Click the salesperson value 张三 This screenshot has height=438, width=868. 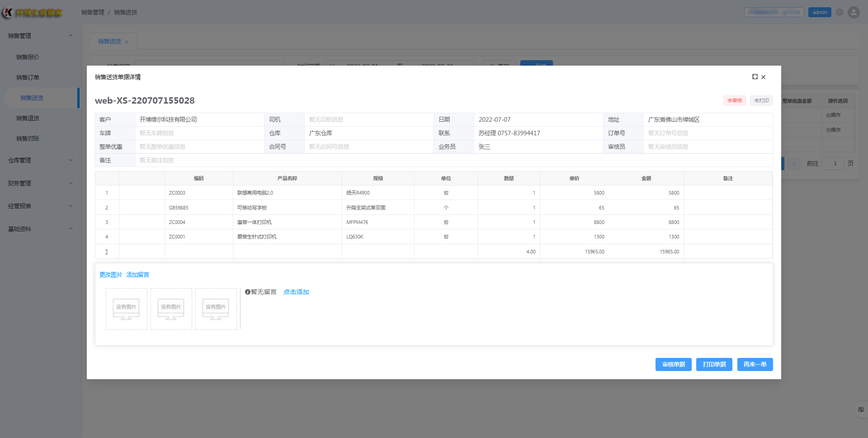[485, 147]
